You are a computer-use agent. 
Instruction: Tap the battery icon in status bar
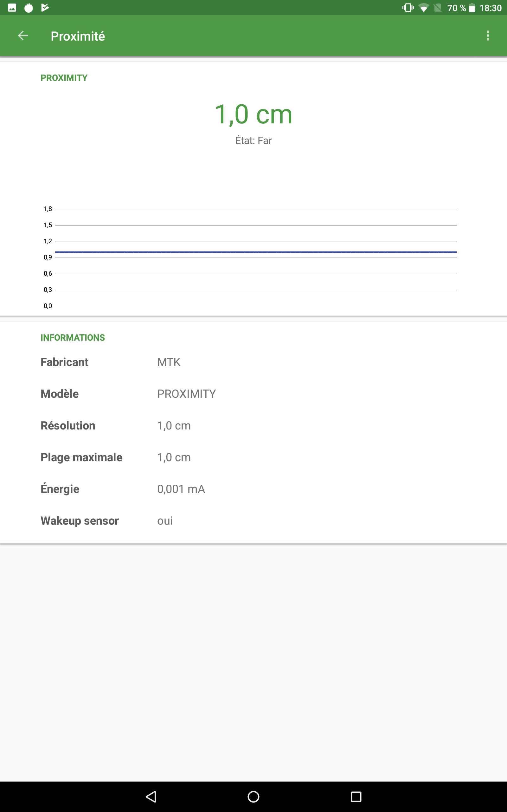(472, 8)
